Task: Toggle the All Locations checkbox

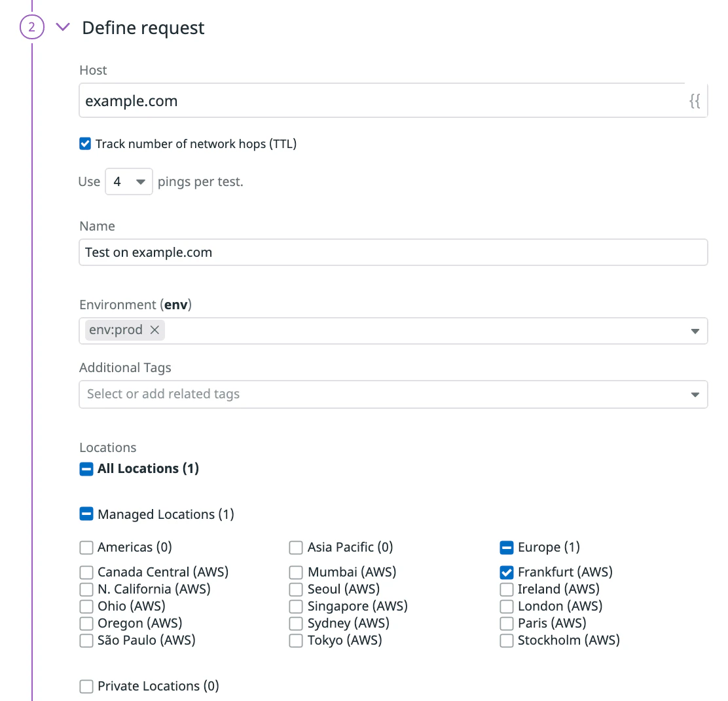Action: (x=86, y=468)
